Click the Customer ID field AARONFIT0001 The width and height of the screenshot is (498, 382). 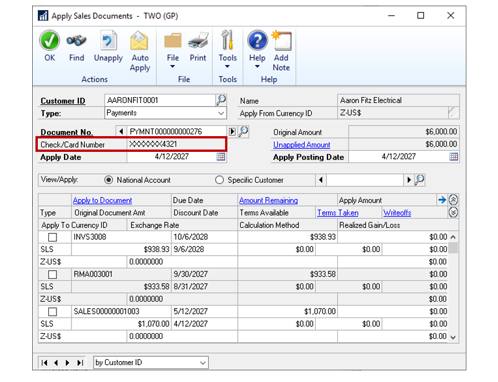coord(160,100)
